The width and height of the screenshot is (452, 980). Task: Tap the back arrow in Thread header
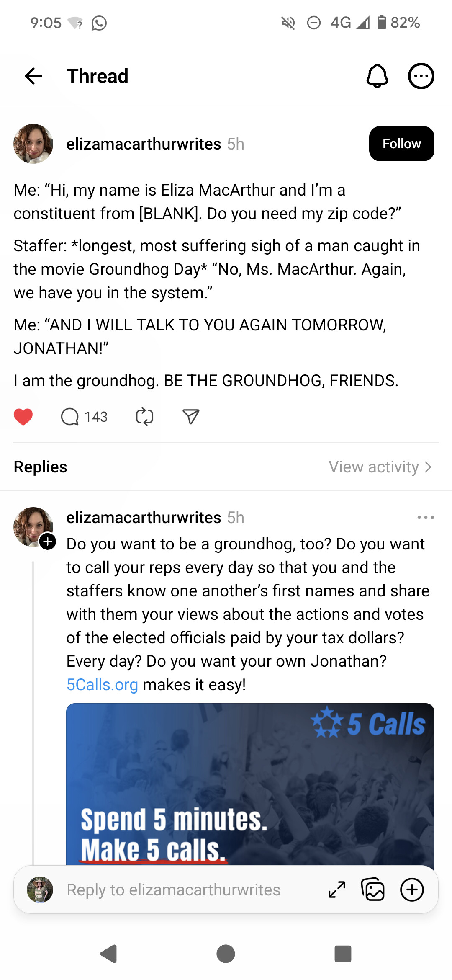click(x=33, y=76)
